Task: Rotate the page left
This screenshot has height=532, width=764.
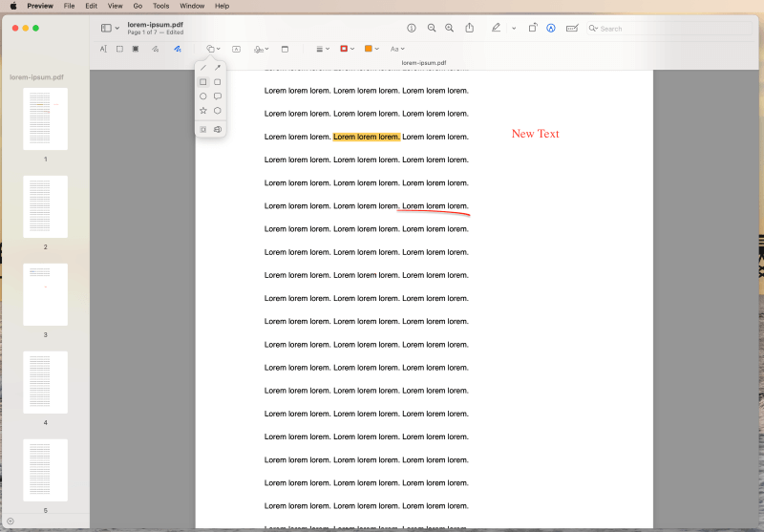Action: pos(533,28)
